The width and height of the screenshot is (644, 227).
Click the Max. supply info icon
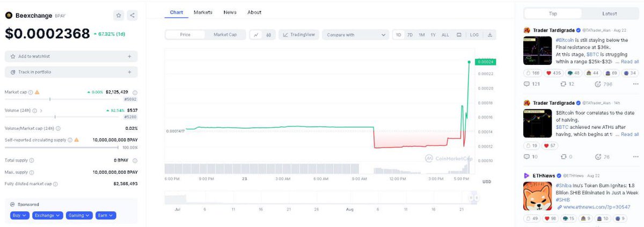tap(31, 172)
